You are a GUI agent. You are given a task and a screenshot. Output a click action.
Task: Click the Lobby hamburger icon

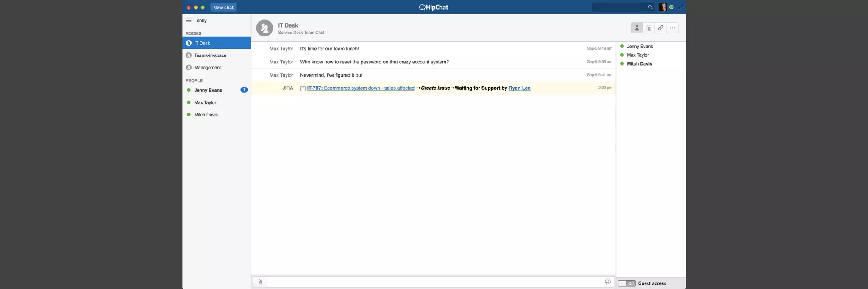189,20
